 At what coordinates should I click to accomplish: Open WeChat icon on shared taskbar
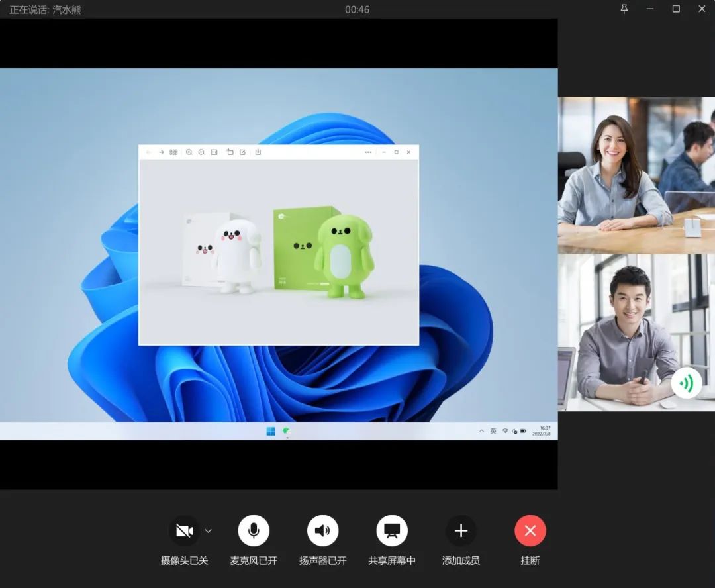pos(287,430)
